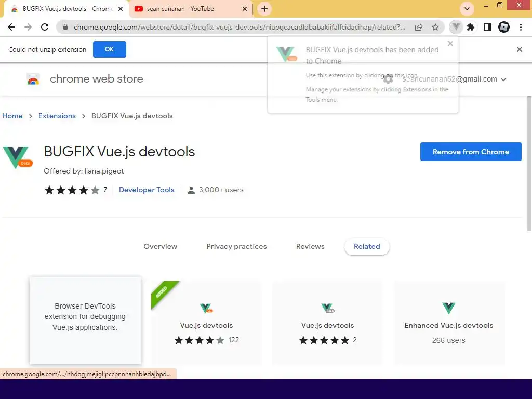Image resolution: width=532 pixels, height=399 pixels.
Task: Dismiss the could not unzip infobar
Action: 519,49
